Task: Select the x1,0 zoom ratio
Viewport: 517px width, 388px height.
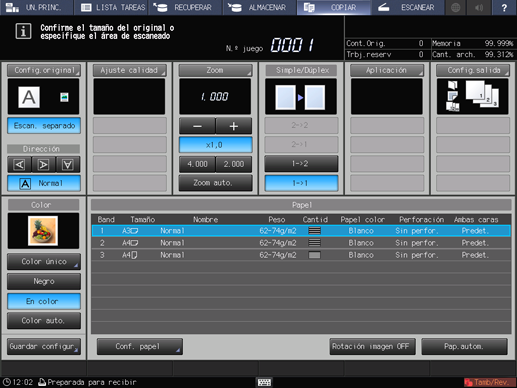Action: pyautogui.click(x=215, y=145)
